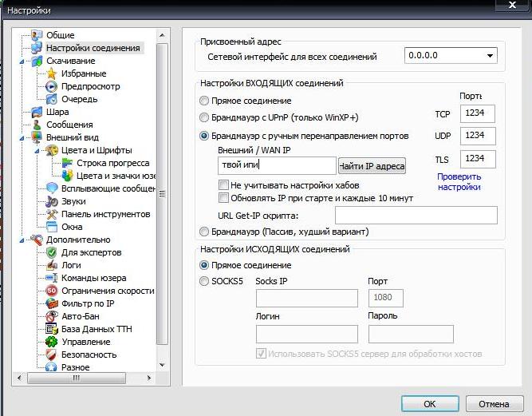Click the Общие tree icon
532x416 pixels.
[37, 35]
